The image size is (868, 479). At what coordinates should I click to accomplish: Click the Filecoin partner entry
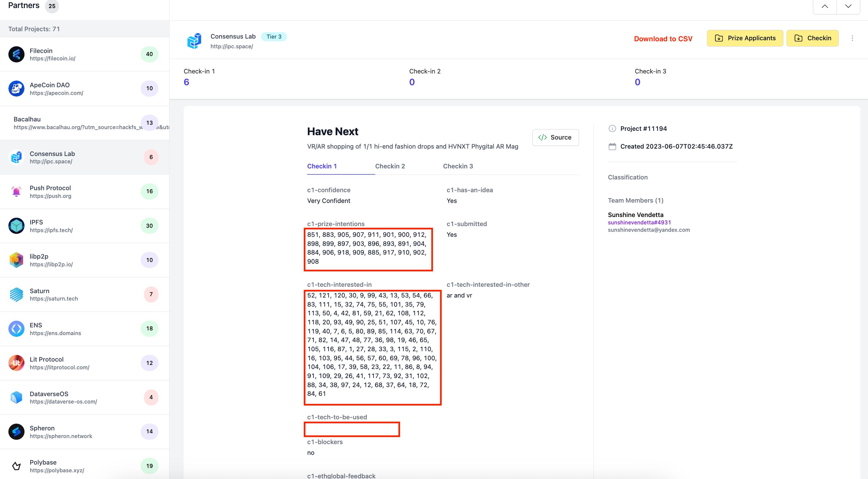coord(84,54)
